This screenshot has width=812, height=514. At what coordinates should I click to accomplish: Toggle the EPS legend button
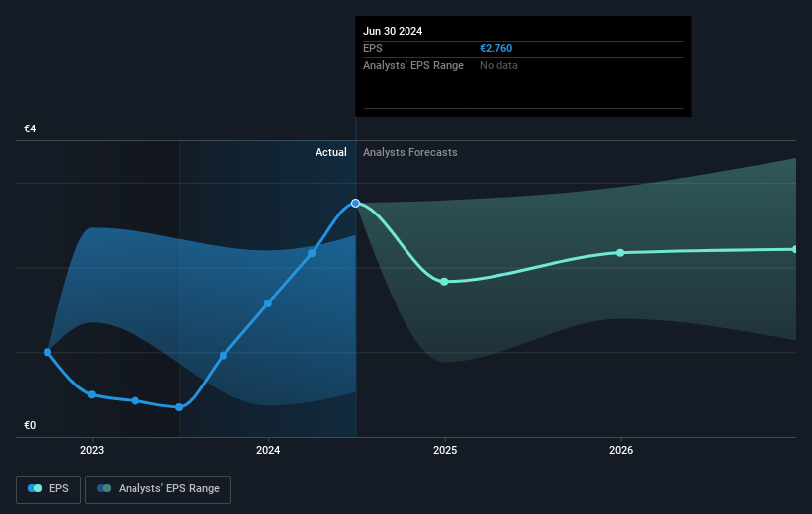pos(48,489)
